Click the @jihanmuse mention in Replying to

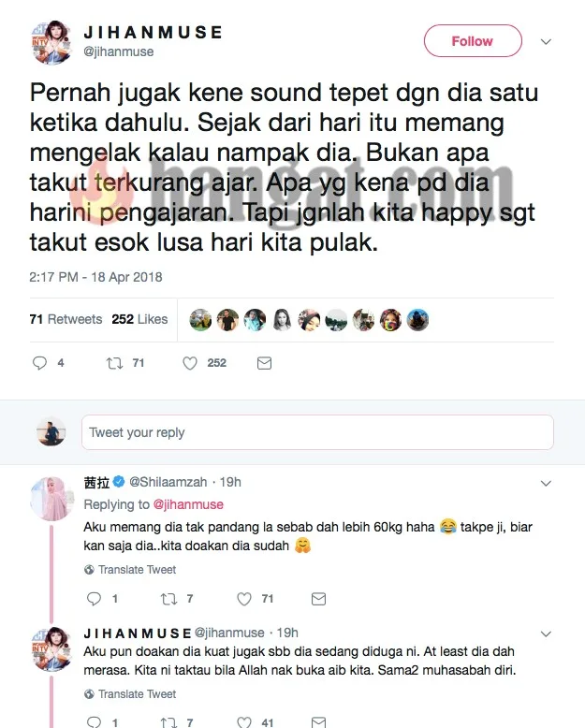[x=188, y=504]
